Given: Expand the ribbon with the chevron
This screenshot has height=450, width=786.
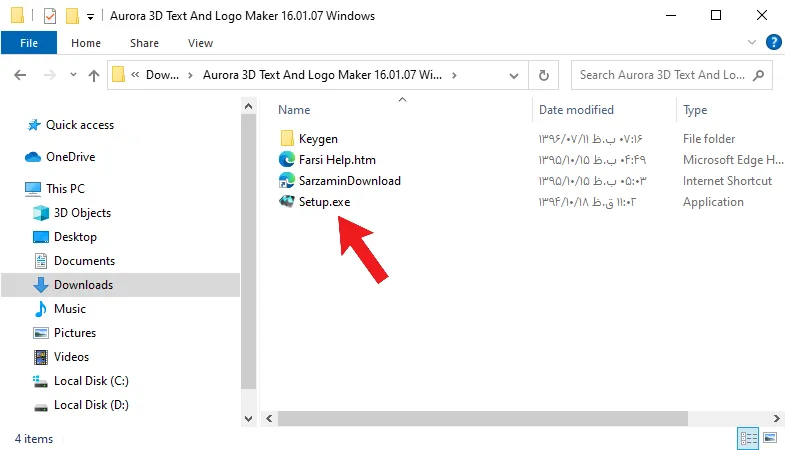Looking at the screenshot, I should tap(751, 43).
